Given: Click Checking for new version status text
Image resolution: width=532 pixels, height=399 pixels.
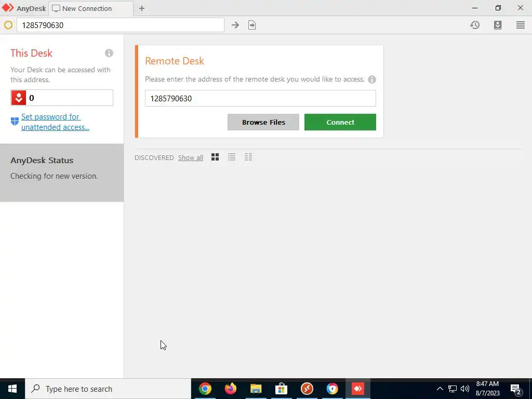Looking at the screenshot, I should tap(54, 176).
